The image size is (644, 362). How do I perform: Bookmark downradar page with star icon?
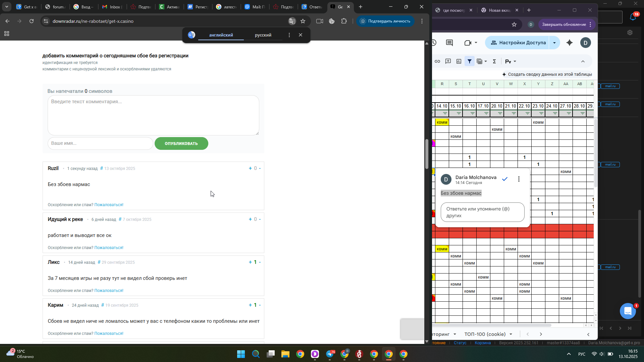tap(303, 21)
